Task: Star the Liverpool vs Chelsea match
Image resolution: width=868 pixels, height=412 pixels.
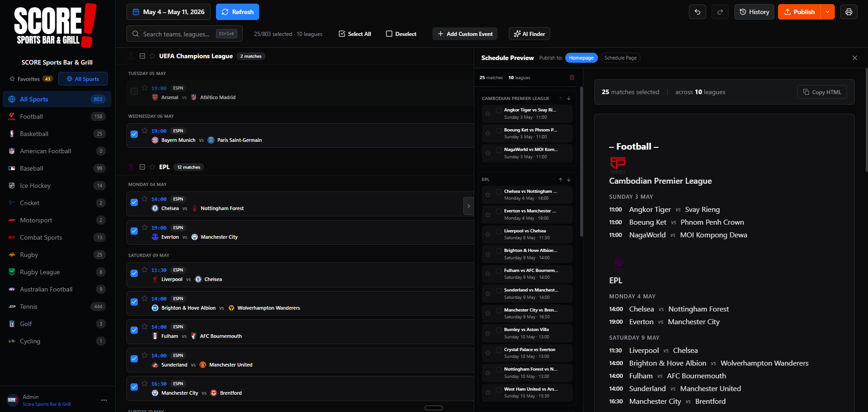Action: point(145,270)
